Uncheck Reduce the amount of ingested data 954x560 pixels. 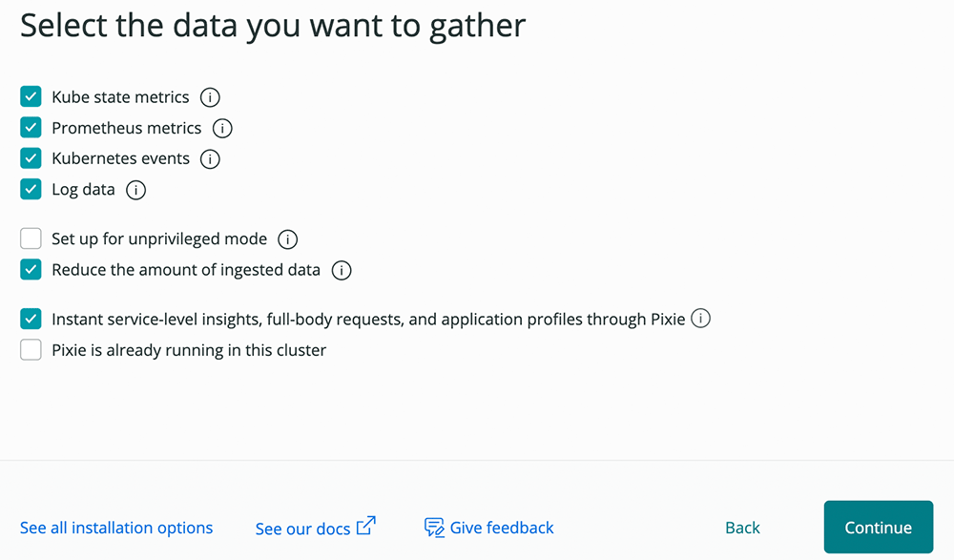31,270
